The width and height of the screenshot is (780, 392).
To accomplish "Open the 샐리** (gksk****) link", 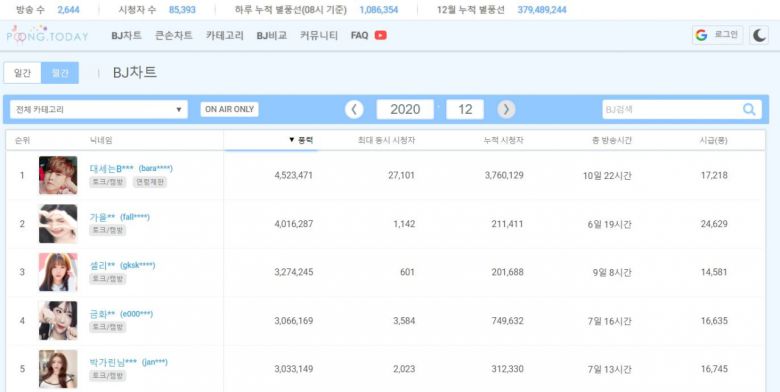I will coord(122,265).
